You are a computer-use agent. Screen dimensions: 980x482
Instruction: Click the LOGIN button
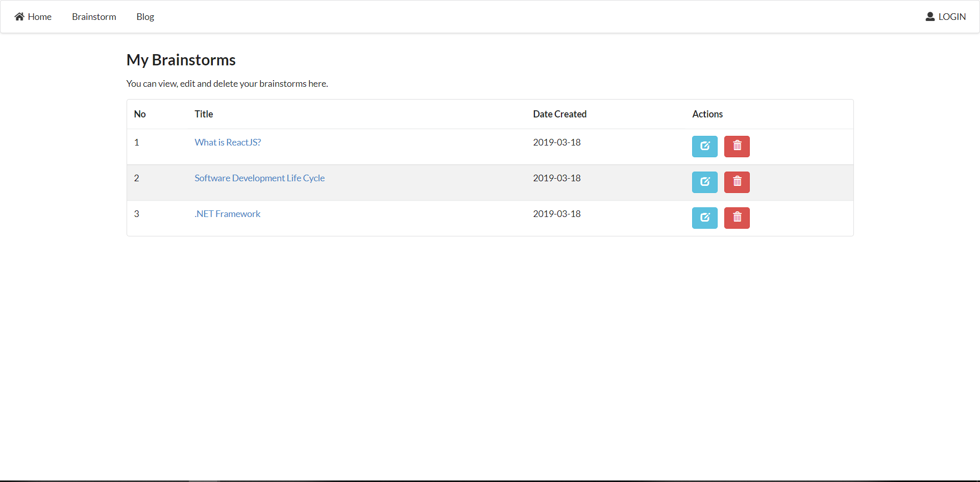(946, 17)
